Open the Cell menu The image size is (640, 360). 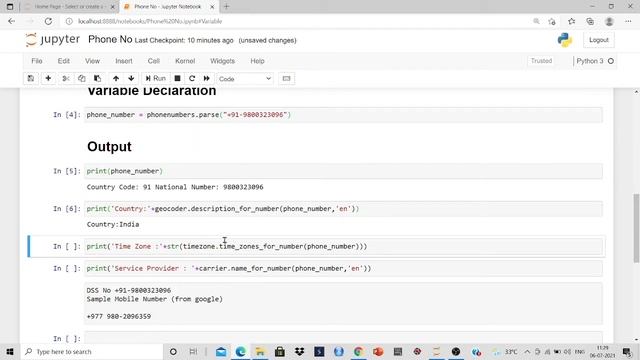click(x=153, y=61)
